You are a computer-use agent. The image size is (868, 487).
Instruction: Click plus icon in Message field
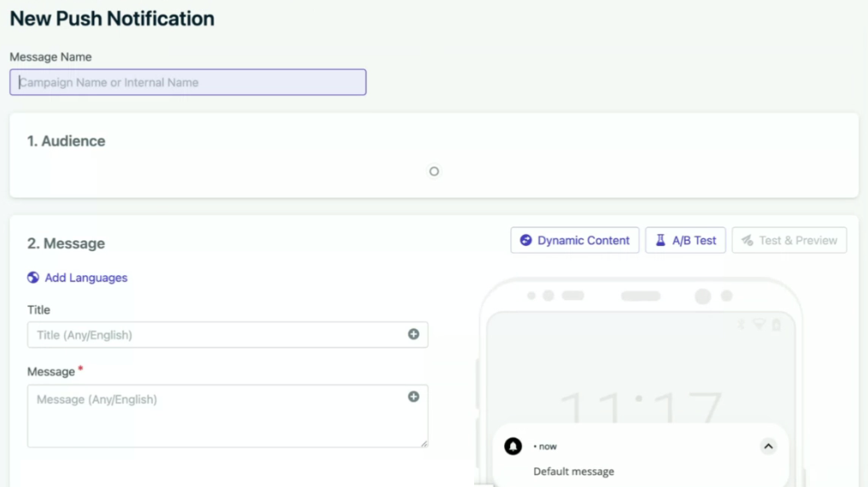[x=413, y=396]
